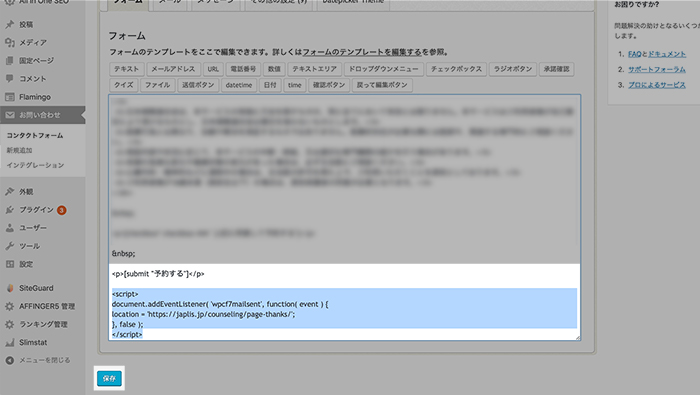Click the plug icon beside プラグイン
The height and width of the screenshot is (395, 700).
10,210
